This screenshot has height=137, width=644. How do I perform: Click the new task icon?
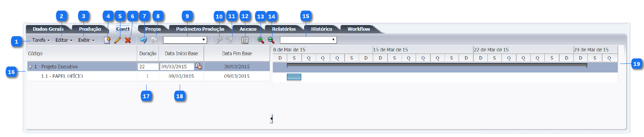tap(107, 40)
